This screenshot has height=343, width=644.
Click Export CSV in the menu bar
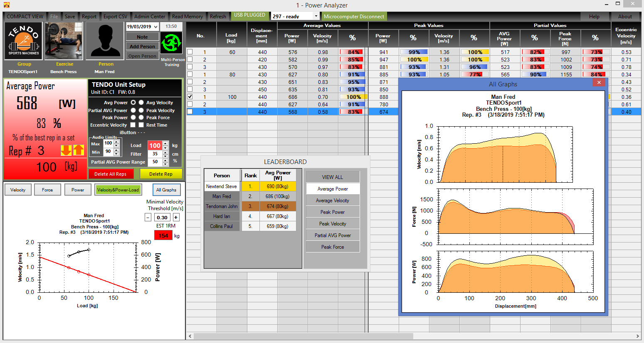coord(115,17)
